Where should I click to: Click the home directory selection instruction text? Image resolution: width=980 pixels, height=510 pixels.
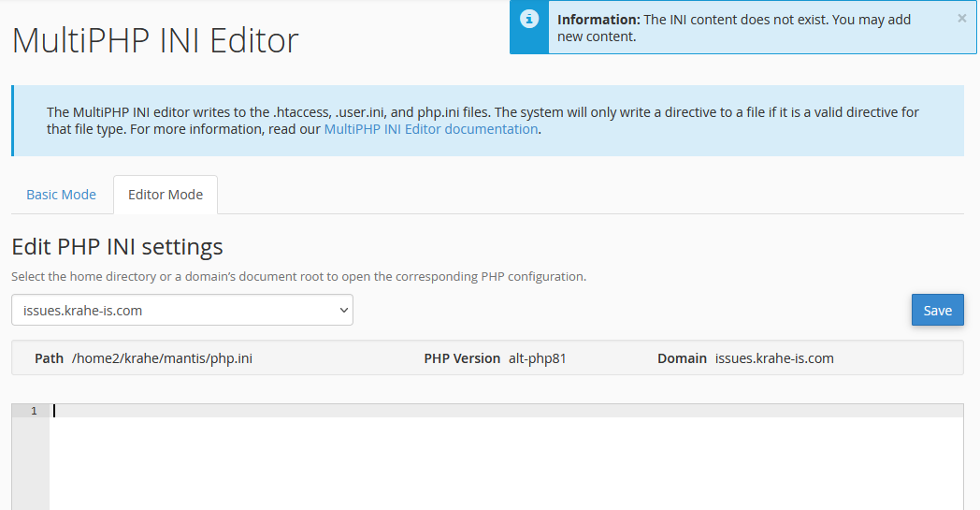[x=298, y=277]
